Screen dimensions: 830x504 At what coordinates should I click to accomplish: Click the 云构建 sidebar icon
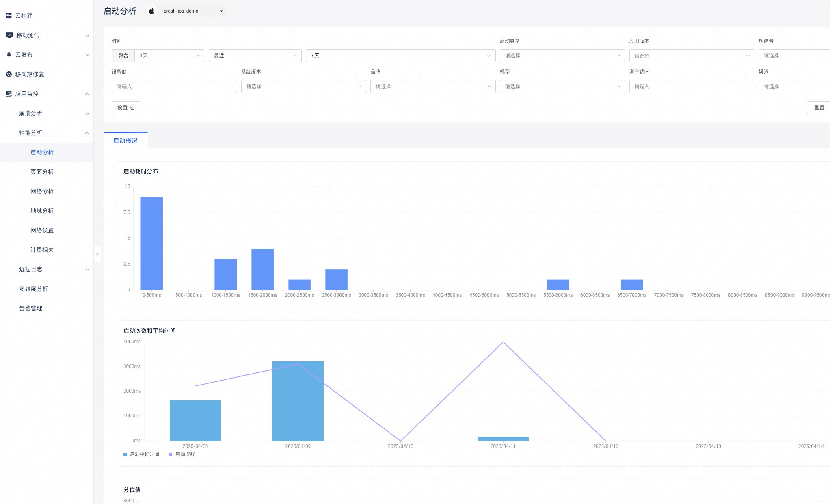9,16
